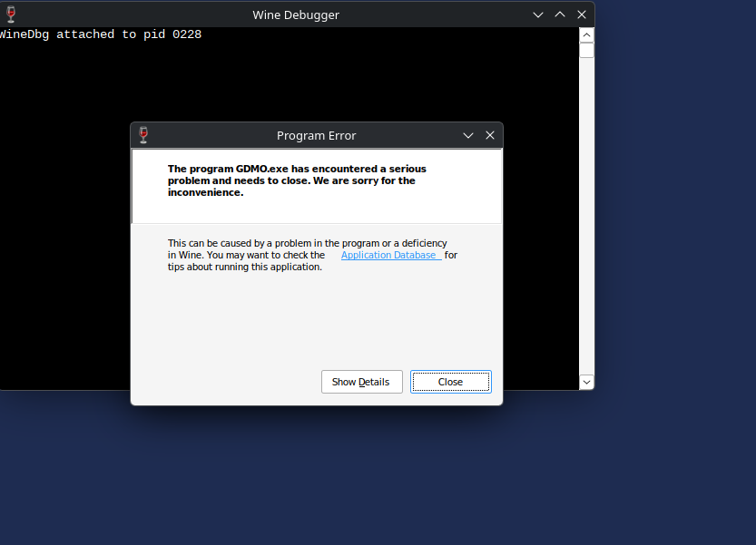Click the scrollbar down arrow in the debugger window

[585, 382]
